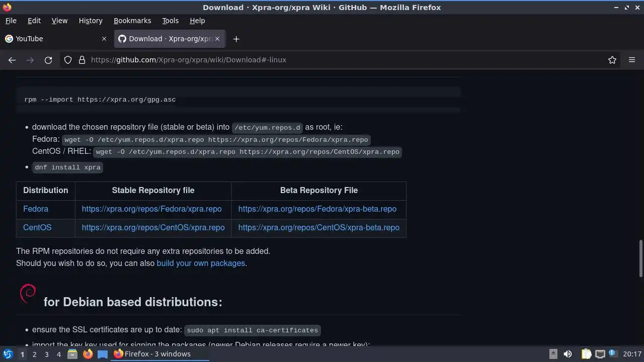Open Fedora xpra-beta.repo link

pos(317,209)
